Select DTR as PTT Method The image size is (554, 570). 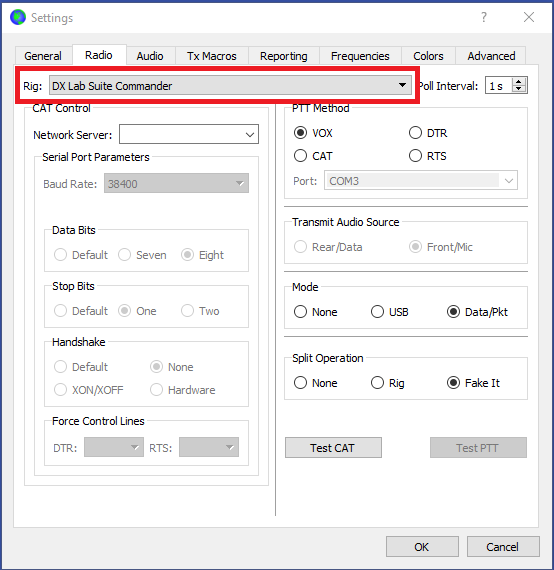[428, 133]
